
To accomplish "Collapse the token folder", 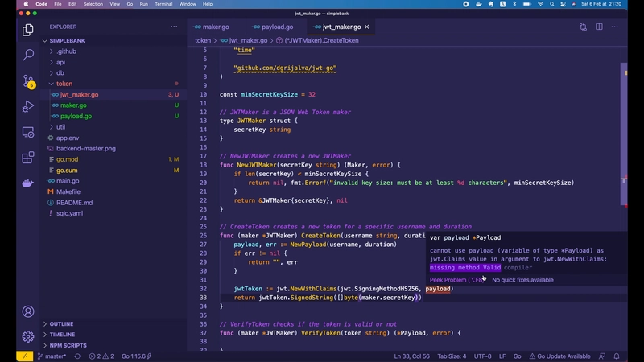I will point(64,84).
